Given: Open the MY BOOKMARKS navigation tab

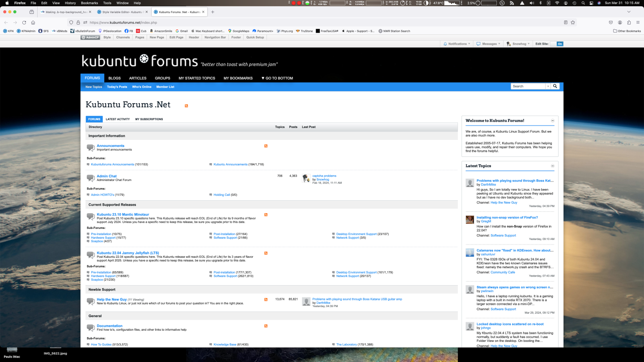Looking at the screenshot, I should click(x=238, y=78).
